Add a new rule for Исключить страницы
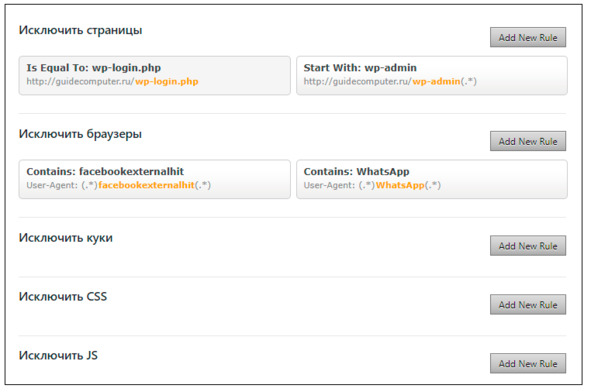Screen dimensions: 591x392 click(528, 37)
